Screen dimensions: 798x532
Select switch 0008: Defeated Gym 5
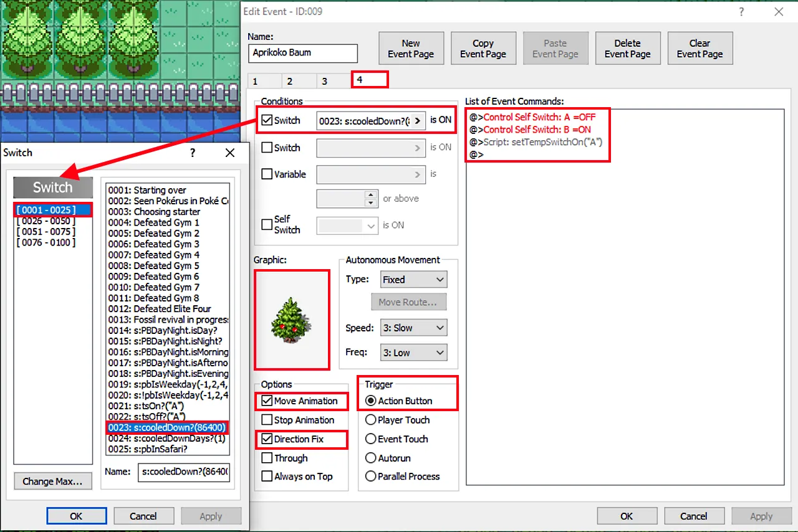click(168, 265)
